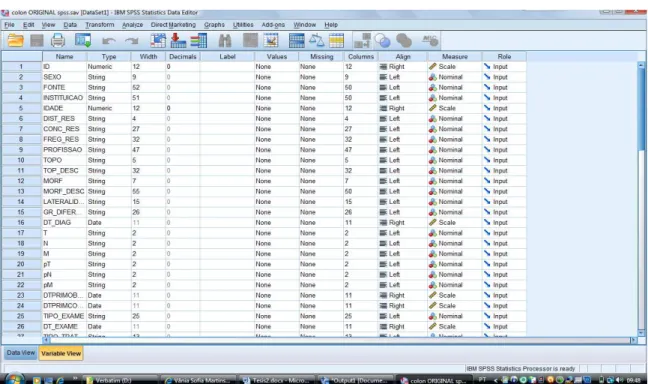The image size is (648, 384).
Task: Click the Split file toolbar icon
Action: tap(296, 41)
